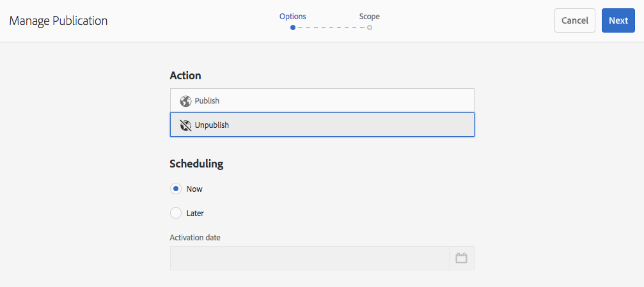This screenshot has width=644, height=287.
Task: Click the Scheduling section heading
Action: [x=196, y=164]
